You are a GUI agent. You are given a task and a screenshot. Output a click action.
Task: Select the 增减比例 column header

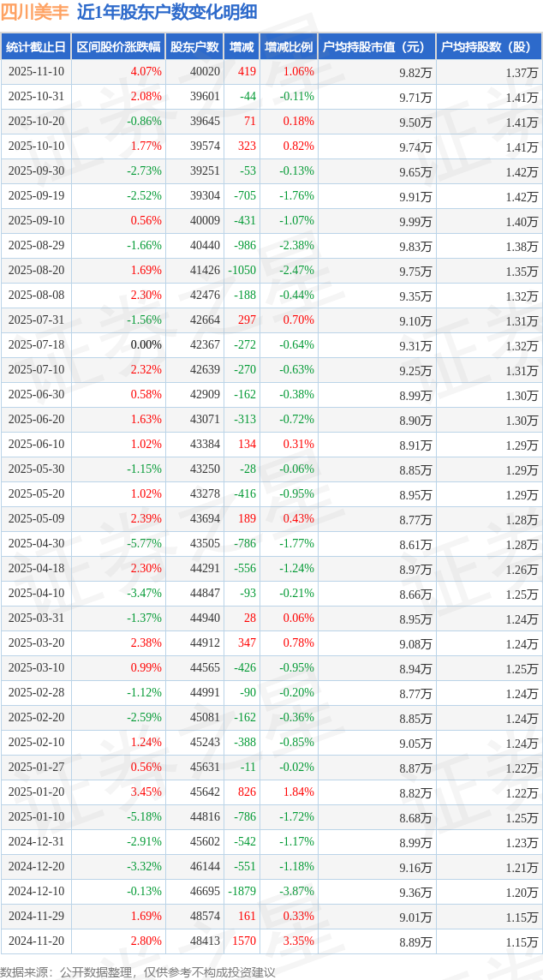289,47
